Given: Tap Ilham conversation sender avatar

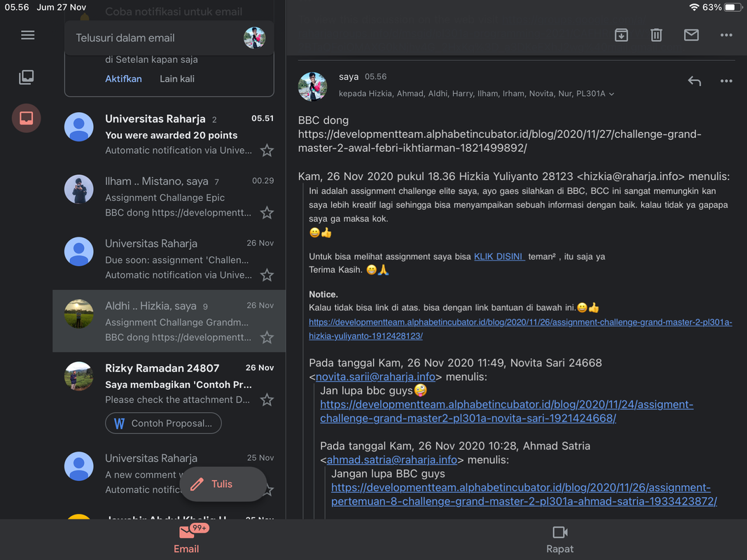Looking at the screenshot, I should coord(78,190).
